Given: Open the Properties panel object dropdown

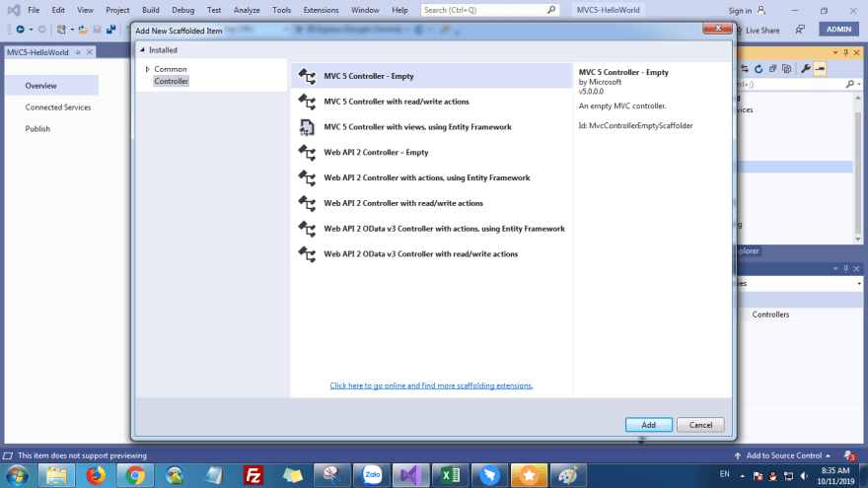Looking at the screenshot, I should coord(858,283).
